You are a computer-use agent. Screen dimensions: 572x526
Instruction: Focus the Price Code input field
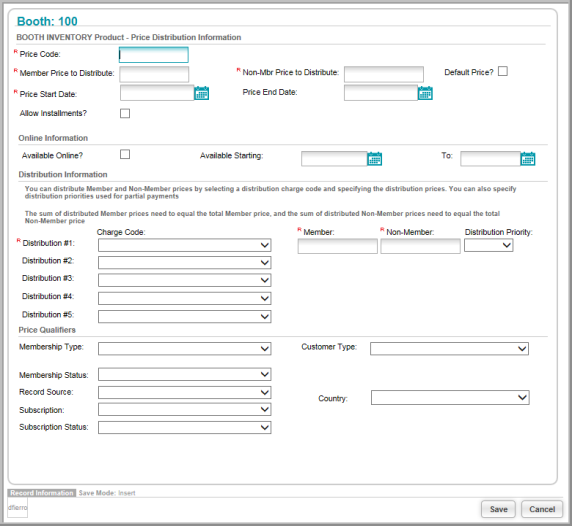tap(154, 55)
